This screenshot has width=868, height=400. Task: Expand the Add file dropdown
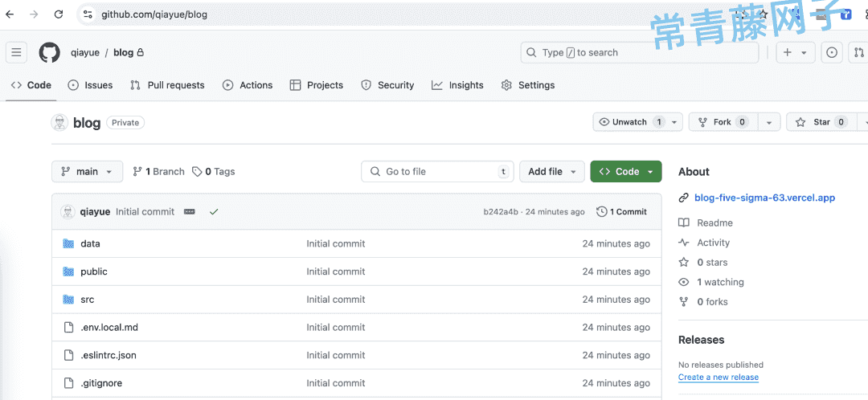(x=551, y=172)
